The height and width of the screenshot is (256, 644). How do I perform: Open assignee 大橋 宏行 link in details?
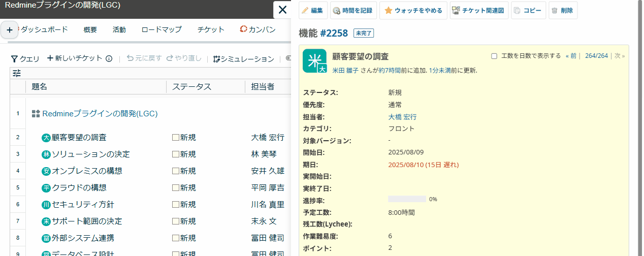(x=402, y=117)
